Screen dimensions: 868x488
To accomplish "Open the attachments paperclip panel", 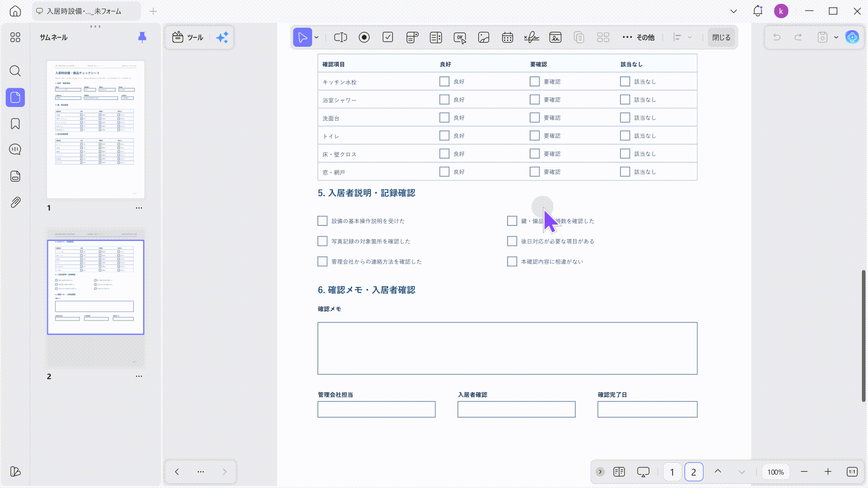I will 15,202.
